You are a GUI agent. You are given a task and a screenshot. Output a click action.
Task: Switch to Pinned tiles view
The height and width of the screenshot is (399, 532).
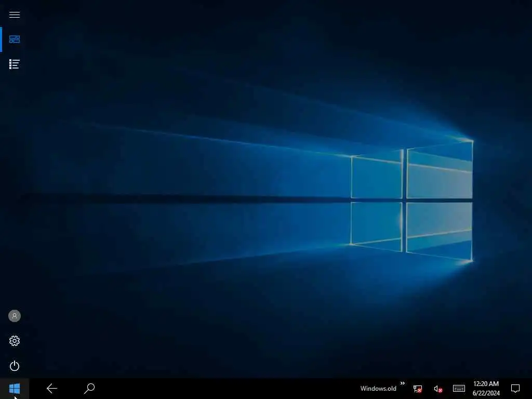[x=14, y=39]
